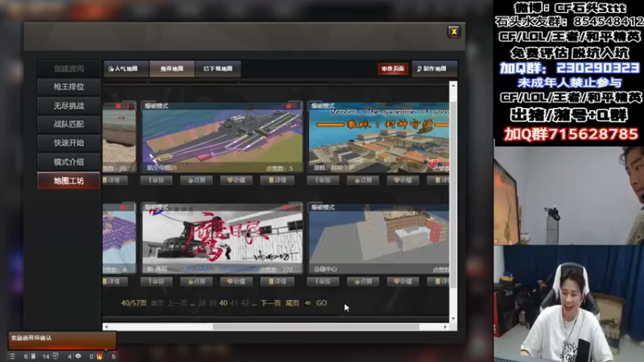Select the highlighted 地图工坊 sidebar item
The width and height of the screenshot is (644, 362).
(x=68, y=180)
